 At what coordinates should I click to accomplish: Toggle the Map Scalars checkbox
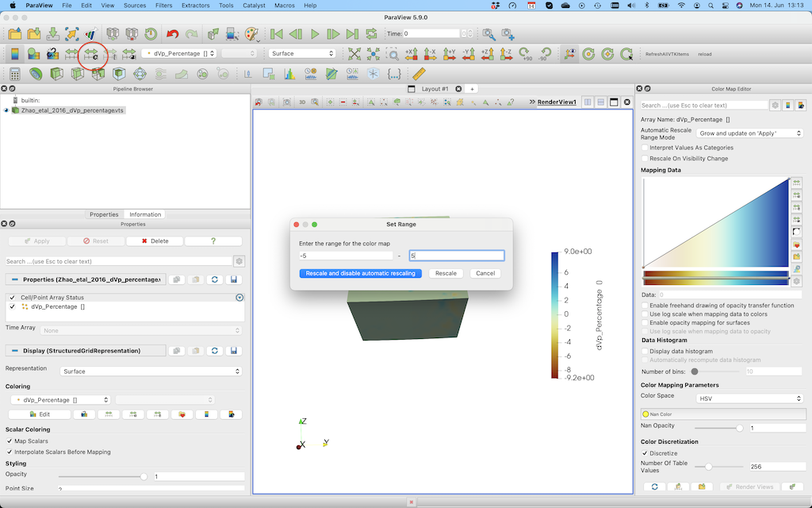click(10, 441)
